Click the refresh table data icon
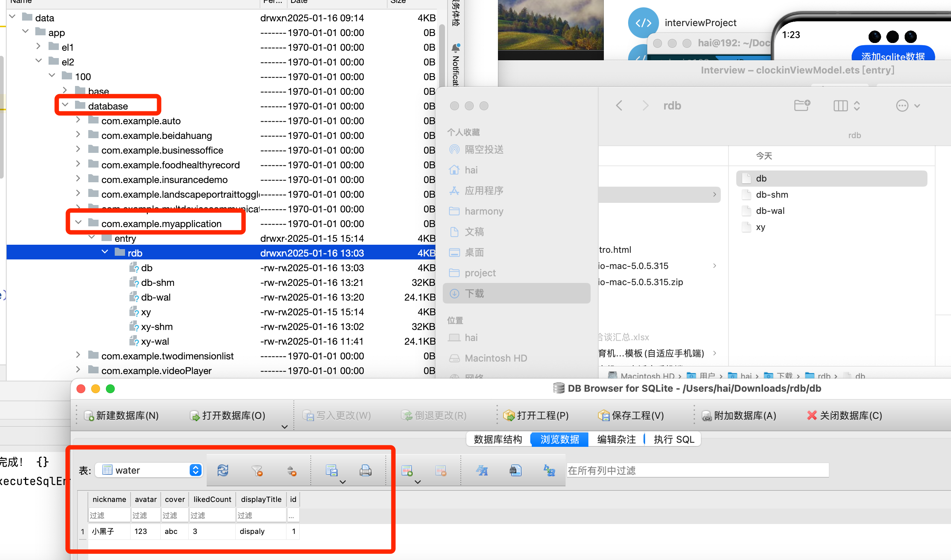The image size is (951, 560). (x=222, y=470)
